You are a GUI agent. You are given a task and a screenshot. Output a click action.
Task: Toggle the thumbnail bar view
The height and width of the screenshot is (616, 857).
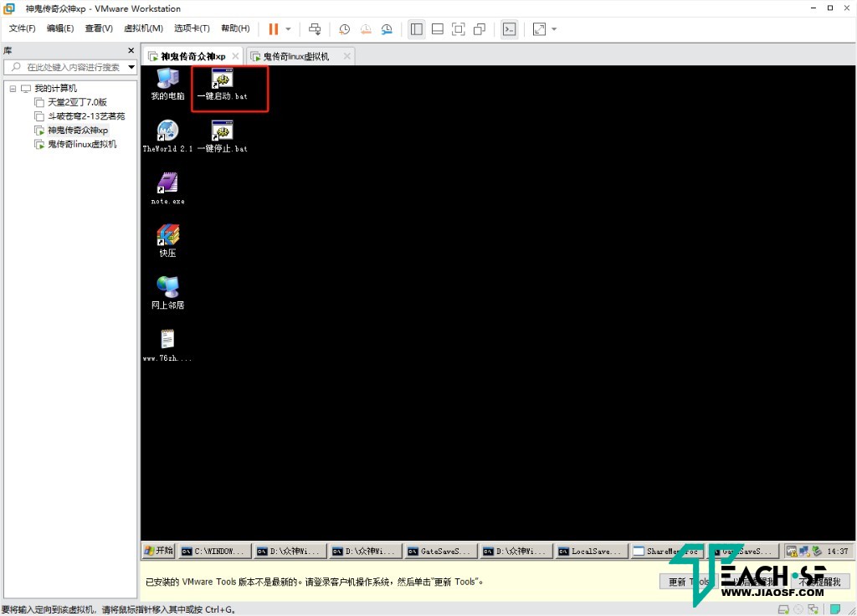click(x=437, y=29)
